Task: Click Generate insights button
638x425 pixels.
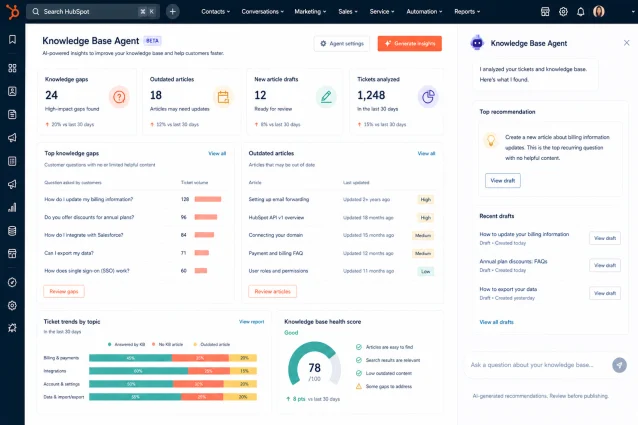Action: pos(410,44)
